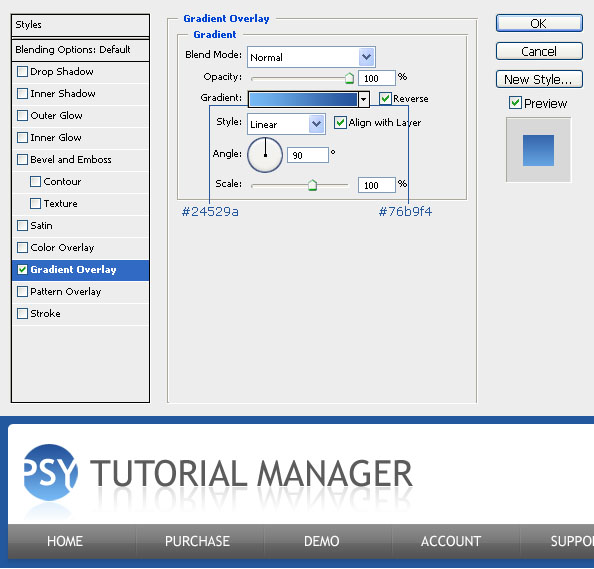The width and height of the screenshot is (594, 569).
Task: Toggle Align with Layer checkbox
Action: 340,122
